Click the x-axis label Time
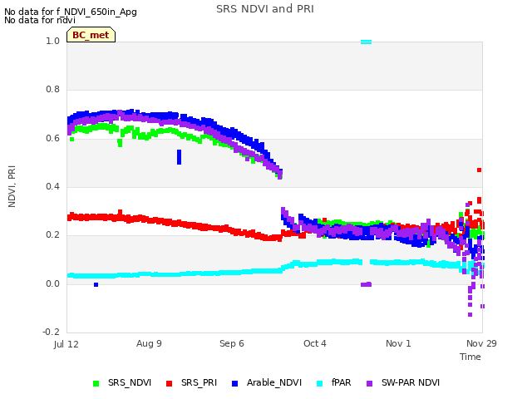This screenshot has height=399, width=532. (x=470, y=357)
